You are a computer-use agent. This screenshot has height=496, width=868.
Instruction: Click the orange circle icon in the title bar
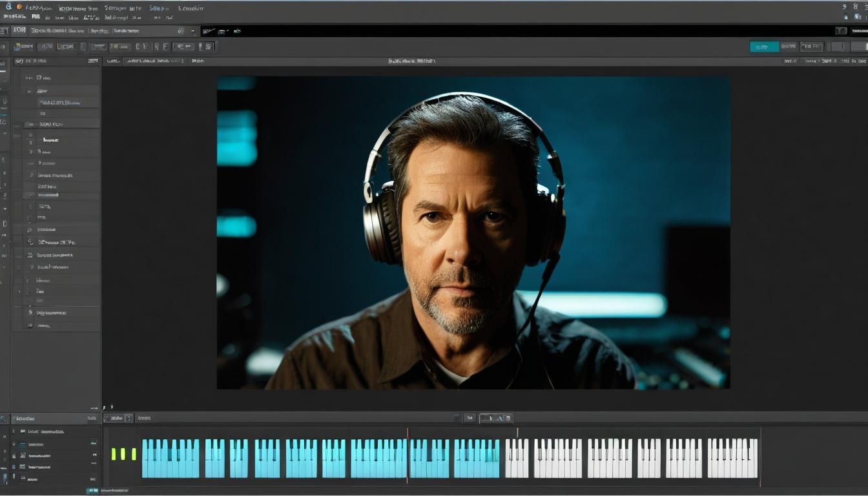click(x=19, y=7)
